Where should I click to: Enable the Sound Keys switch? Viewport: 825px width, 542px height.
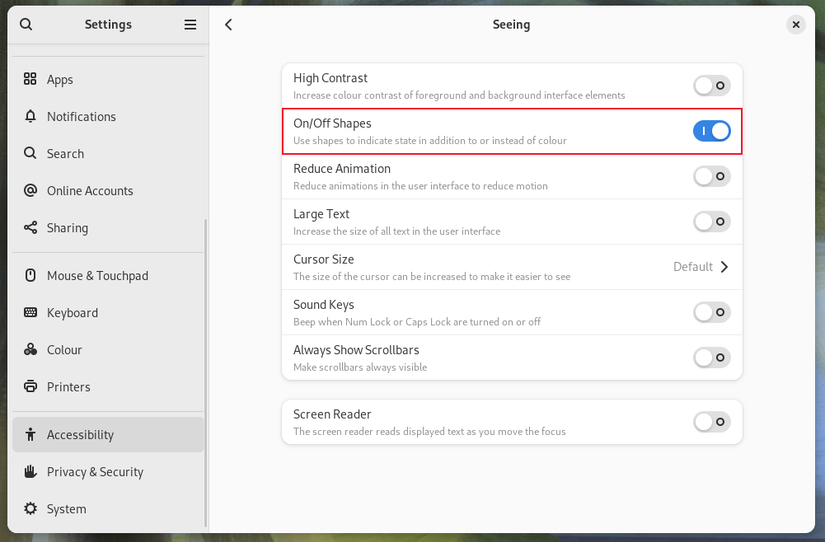point(712,312)
